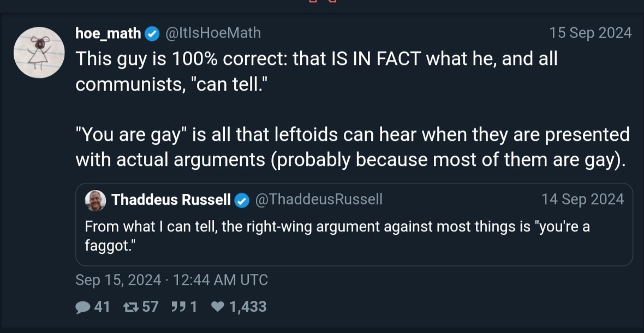Click the 15 Sep 2024 date link

[591, 33]
